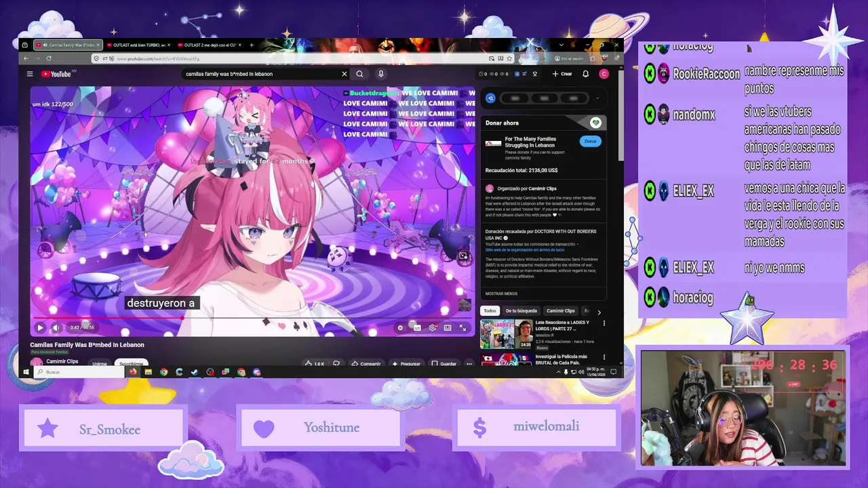Select the Camimir Clips filter chip

coord(560,310)
